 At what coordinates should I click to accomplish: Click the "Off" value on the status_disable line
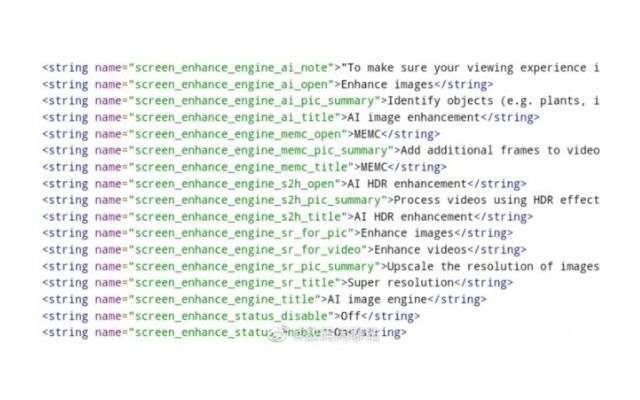[x=351, y=316]
